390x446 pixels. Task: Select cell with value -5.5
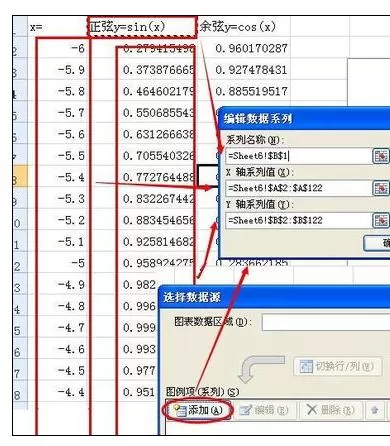[x=57, y=156]
